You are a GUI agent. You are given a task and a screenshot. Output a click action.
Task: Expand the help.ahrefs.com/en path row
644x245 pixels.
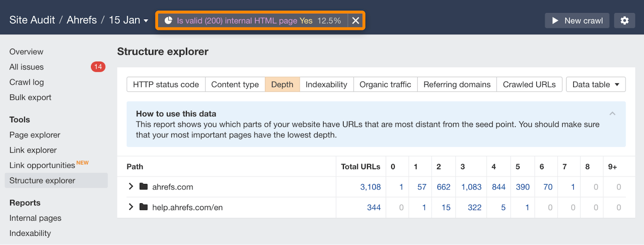[131, 207]
